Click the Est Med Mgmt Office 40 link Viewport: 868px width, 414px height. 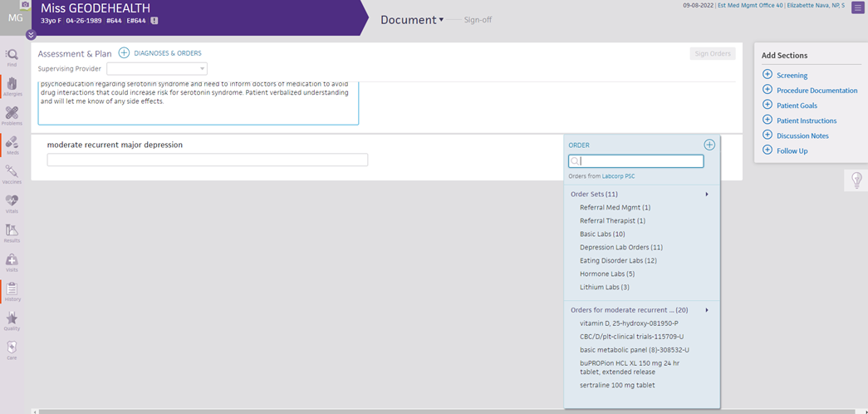749,6
